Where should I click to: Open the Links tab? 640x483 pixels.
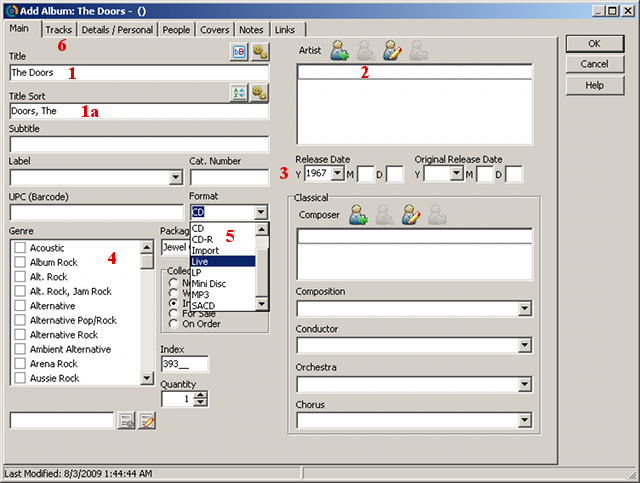(x=287, y=30)
